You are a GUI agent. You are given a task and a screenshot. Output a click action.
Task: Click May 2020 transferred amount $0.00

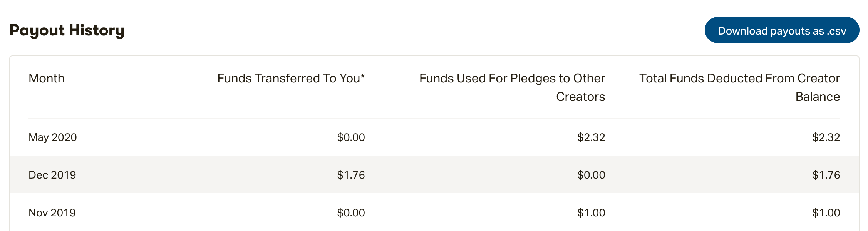[x=351, y=137]
